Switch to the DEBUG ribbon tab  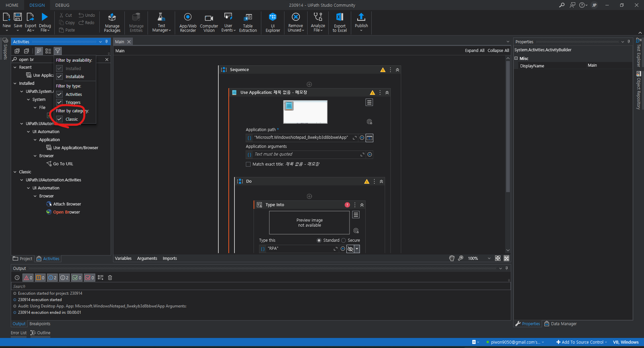[x=62, y=5]
